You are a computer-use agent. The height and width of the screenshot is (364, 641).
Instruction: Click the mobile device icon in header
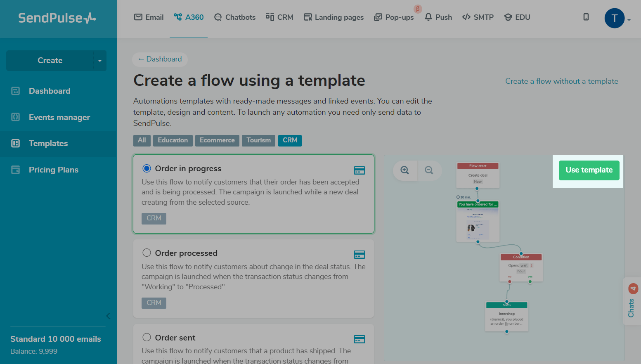(586, 17)
